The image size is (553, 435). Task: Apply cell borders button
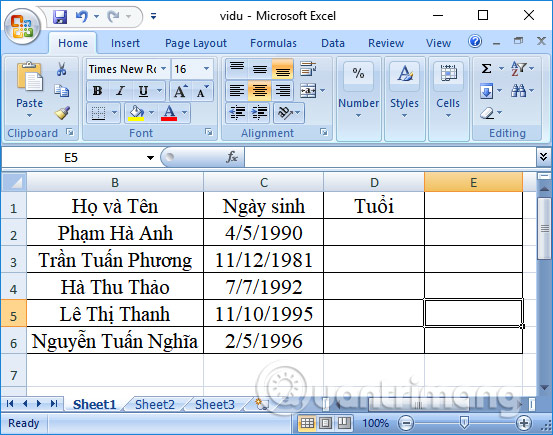coord(98,113)
